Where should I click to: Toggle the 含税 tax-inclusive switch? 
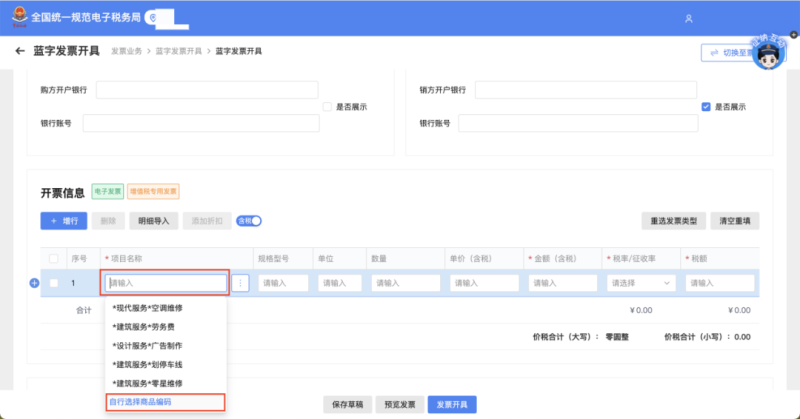(x=249, y=221)
